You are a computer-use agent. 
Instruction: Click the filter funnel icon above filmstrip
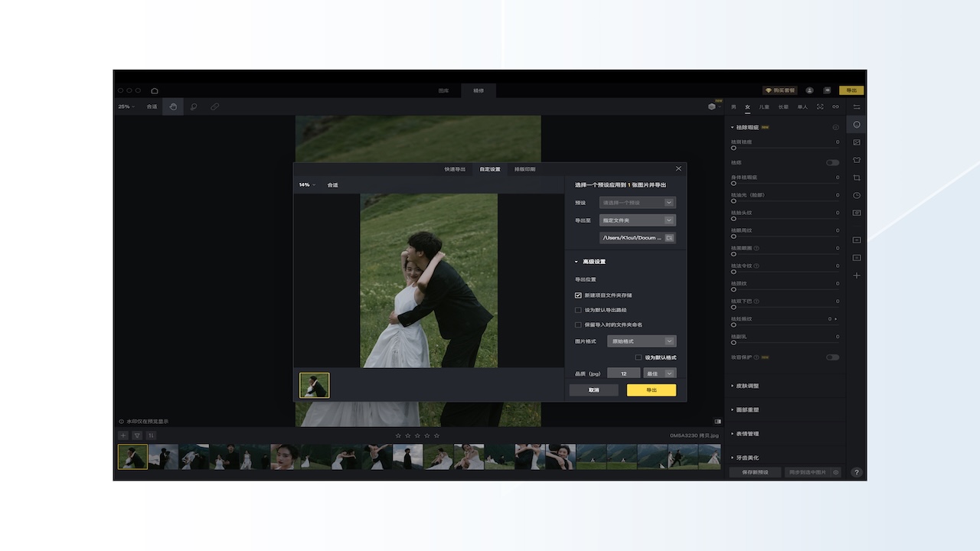(x=137, y=435)
